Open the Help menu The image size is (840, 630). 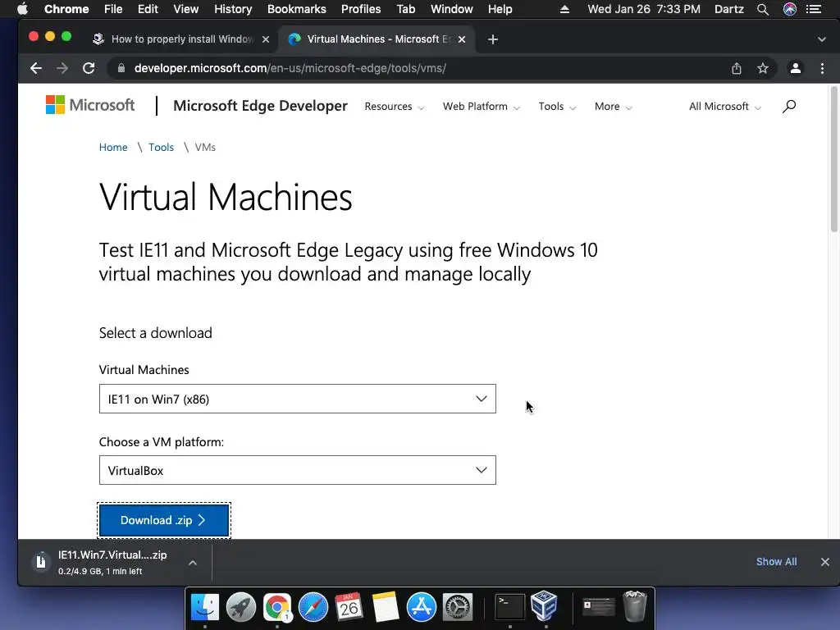click(500, 9)
